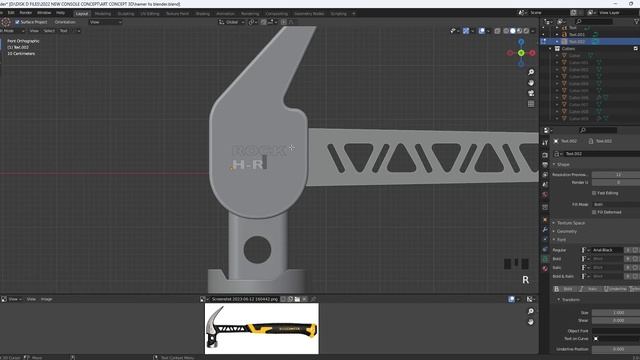Open Image menu in image editor header
The height and width of the screenshot is (360, 640).
point(46,299)
